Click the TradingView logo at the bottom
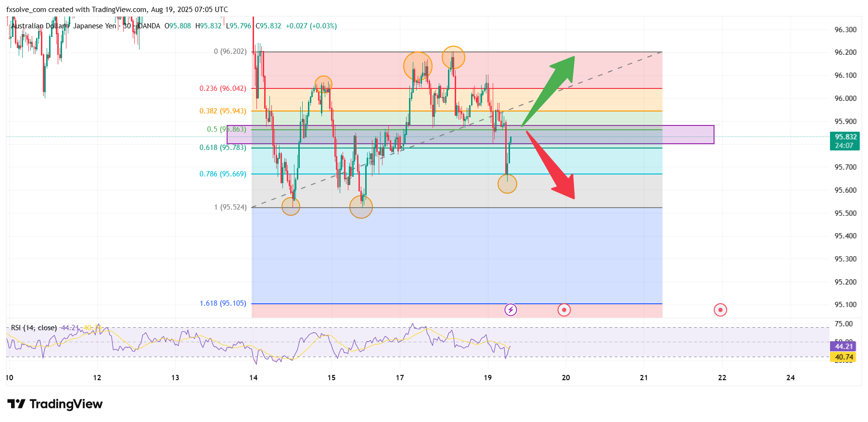 pyautogui.click(x=55, y=404)
